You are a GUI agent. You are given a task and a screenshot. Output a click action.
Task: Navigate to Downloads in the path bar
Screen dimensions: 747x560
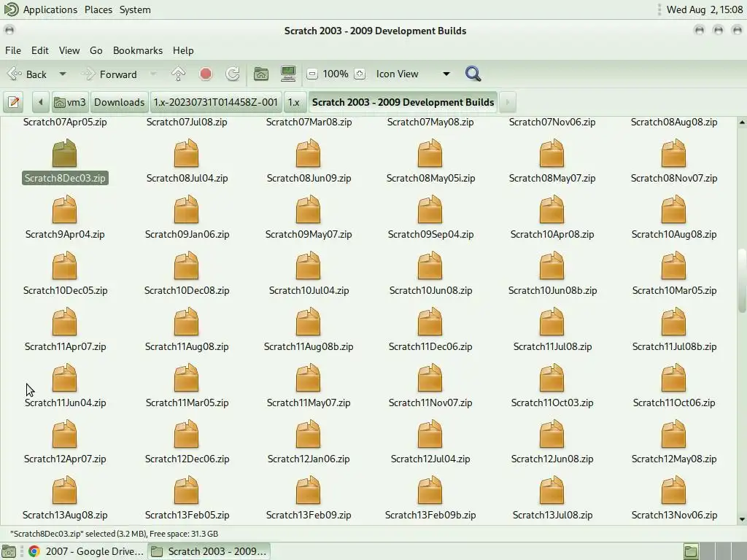tap(119, 102)
